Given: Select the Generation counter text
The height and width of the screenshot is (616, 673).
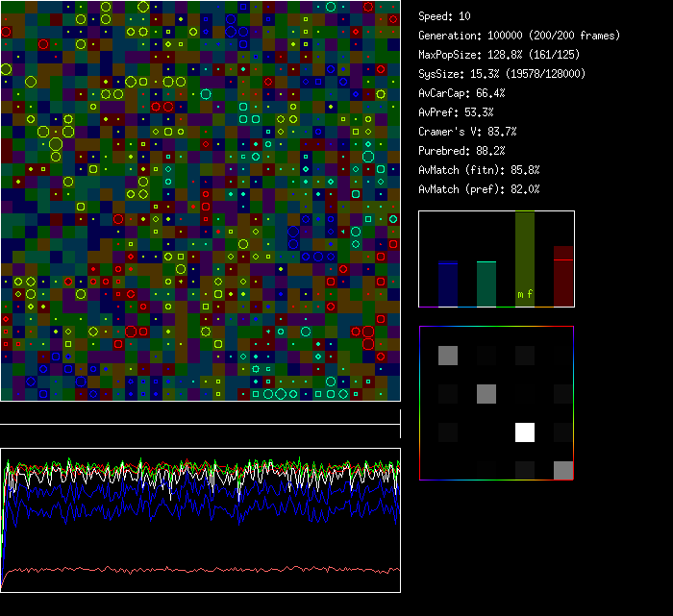Looking at the screenshot, I should (520, 36).
